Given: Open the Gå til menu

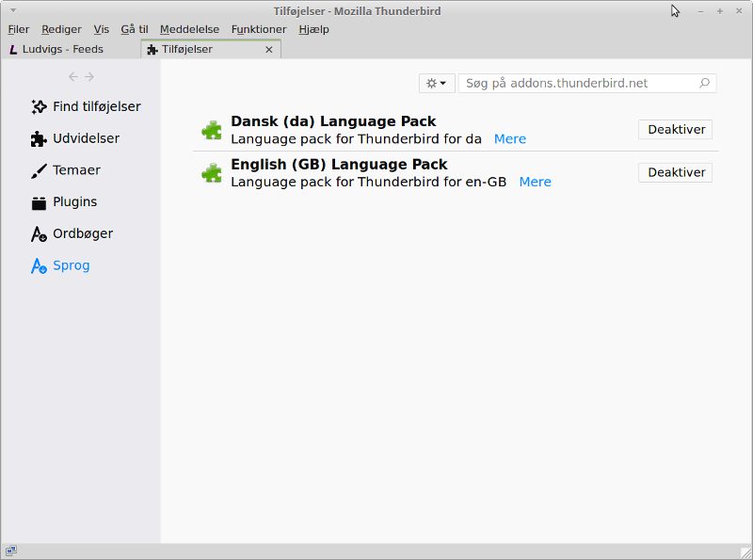Looking at the screenshot, I should coord(135,29).
